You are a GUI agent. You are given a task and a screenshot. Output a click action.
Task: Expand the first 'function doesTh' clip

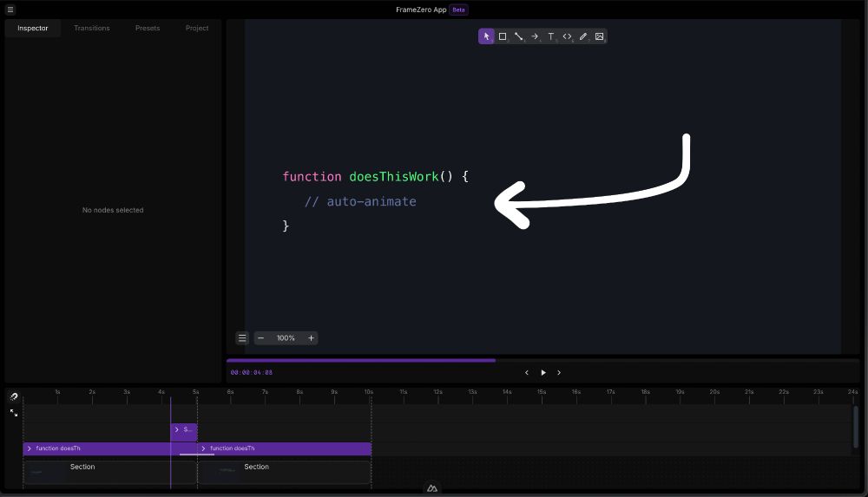pos(30,448)
